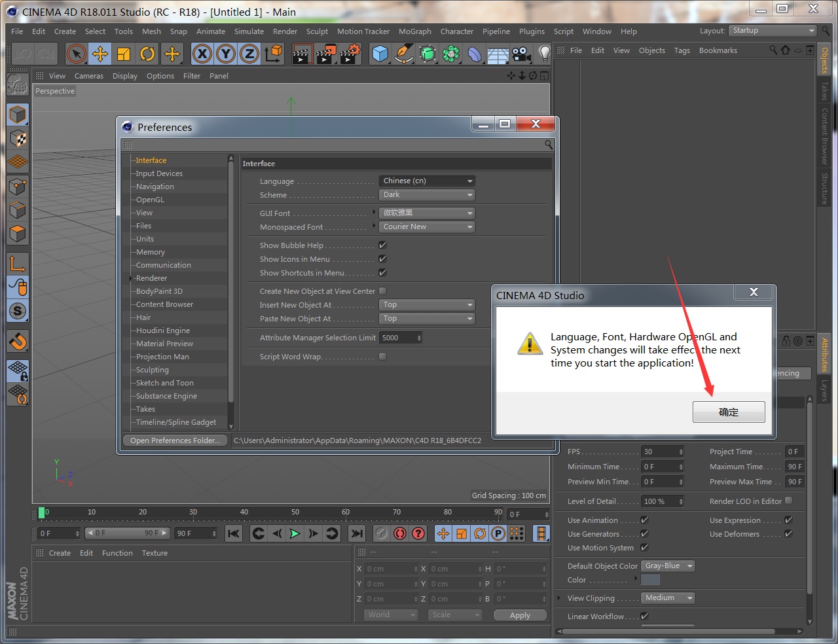Add a Cube primitive object
The image size is (838, 644).
[x=380, y=54]
